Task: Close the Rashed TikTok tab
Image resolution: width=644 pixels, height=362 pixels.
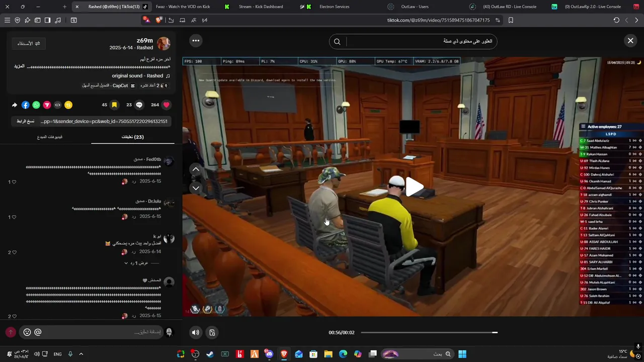Action: (x=77, y=7)
